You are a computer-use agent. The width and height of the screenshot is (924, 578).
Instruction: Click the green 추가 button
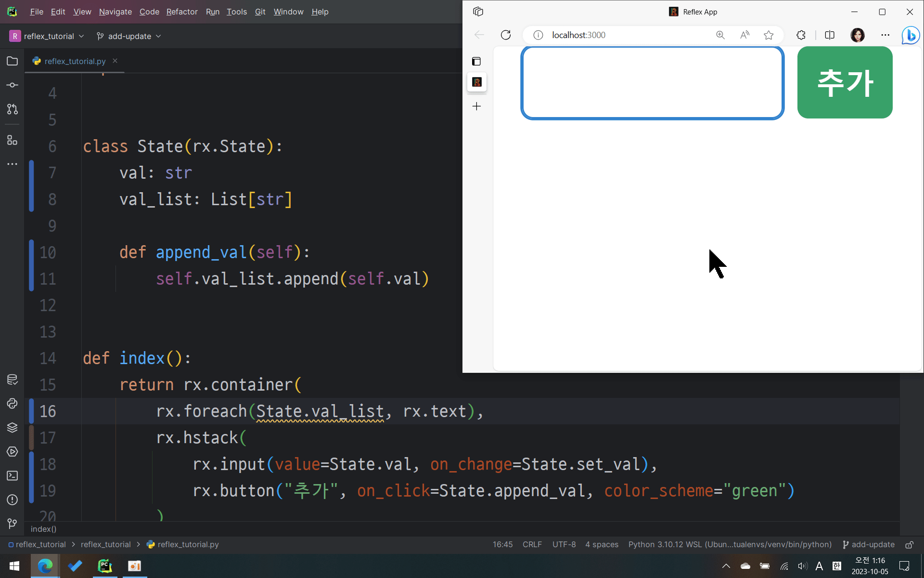tap(845, 82)
